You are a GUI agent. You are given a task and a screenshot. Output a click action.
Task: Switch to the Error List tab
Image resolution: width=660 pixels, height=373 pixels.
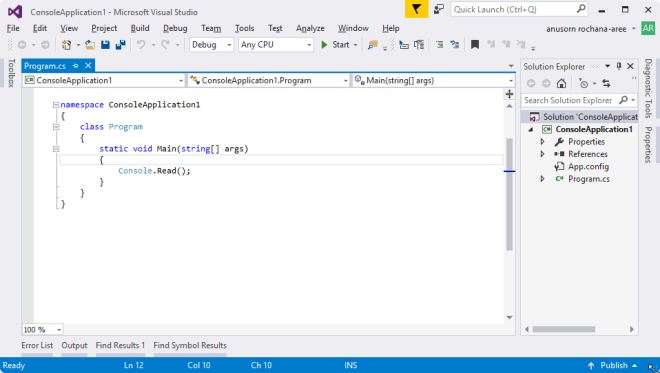37,345
